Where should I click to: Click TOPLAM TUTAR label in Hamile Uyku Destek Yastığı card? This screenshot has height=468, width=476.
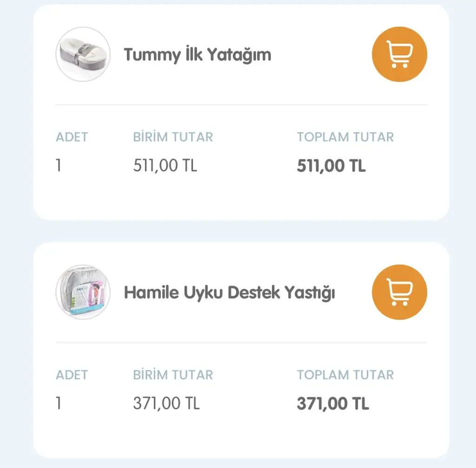tap(345, 375)
